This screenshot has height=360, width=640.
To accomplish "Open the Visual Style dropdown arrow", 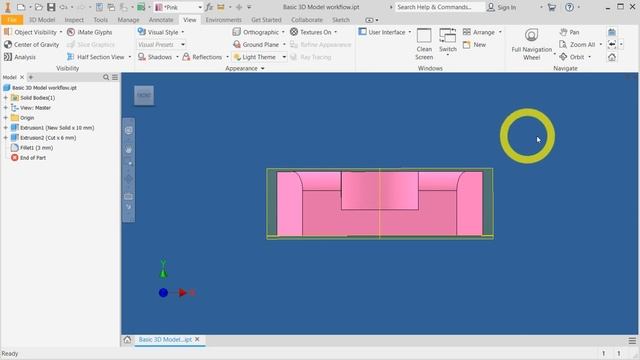I will (x=182, y=32).
